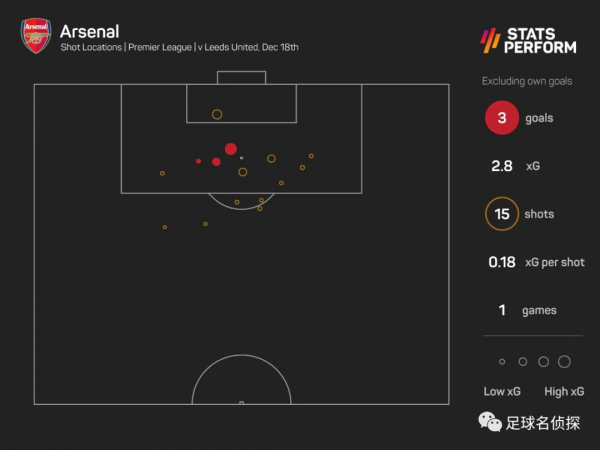Screen dimensions: 600x450
Task: Click the High xG legend label
Action: click(x=564, y=391)
